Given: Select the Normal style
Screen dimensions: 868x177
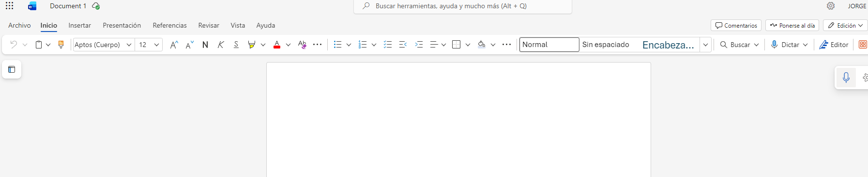Looking at the screenshot, I should pyautogui.click(x=549, y=45).
